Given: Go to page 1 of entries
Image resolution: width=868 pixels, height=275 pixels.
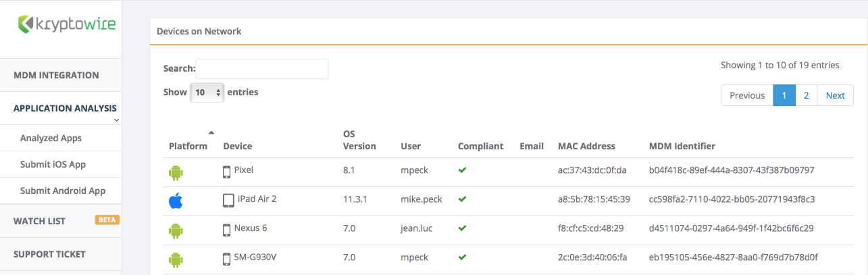Looking at the screenshot, I should pyautogui.click(x=784, y=95).
